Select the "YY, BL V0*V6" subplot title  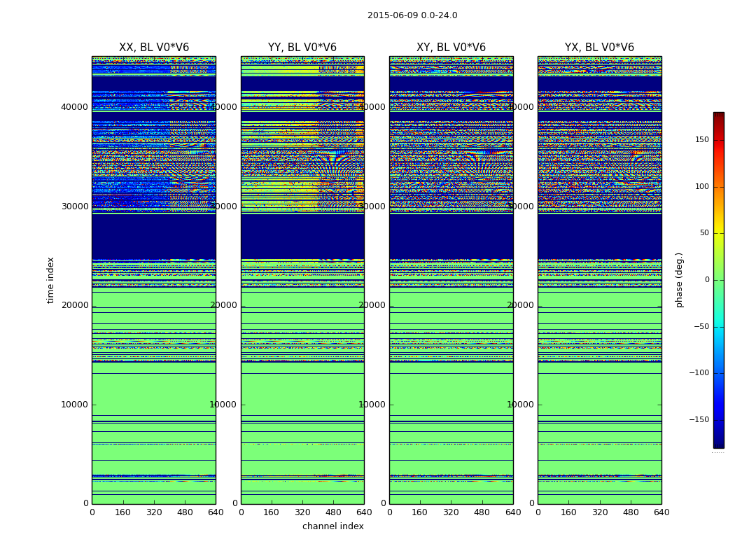pyautogui.click(x=302, y=48)
